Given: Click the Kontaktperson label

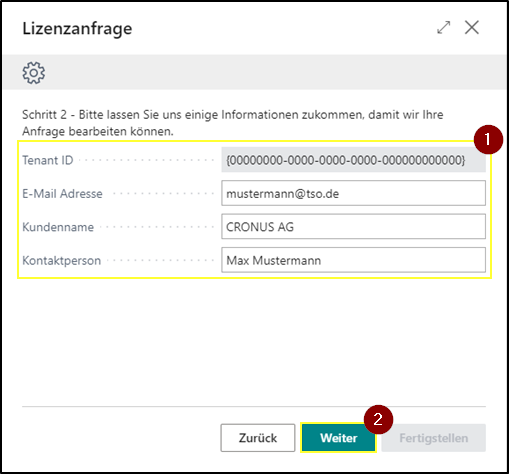Looking at the screenshot, I should tap(62, 260).
